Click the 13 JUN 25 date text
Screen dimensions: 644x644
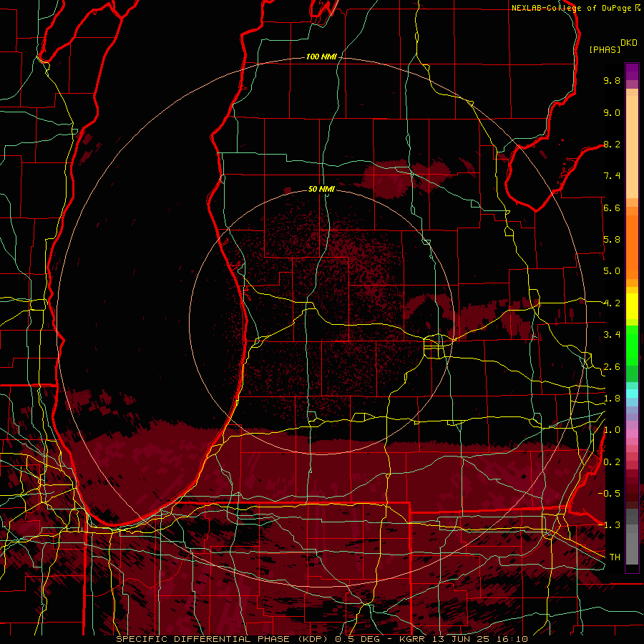(x=460, y=639)
